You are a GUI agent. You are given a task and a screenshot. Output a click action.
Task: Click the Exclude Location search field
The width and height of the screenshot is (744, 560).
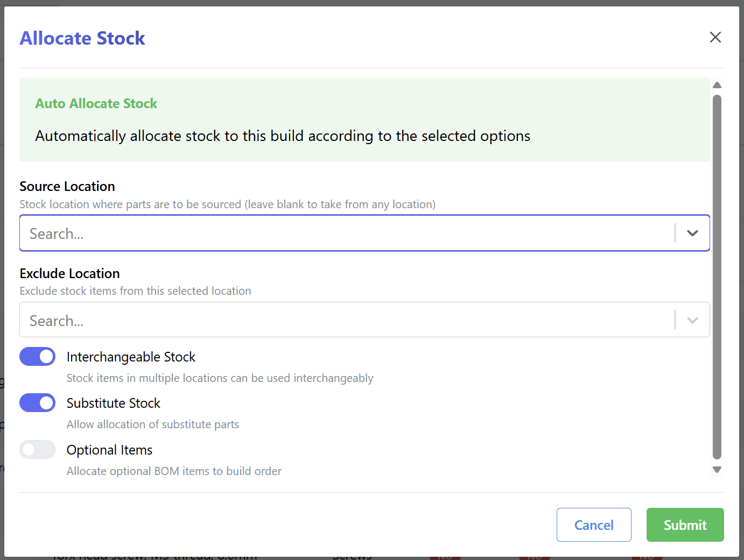323,320
